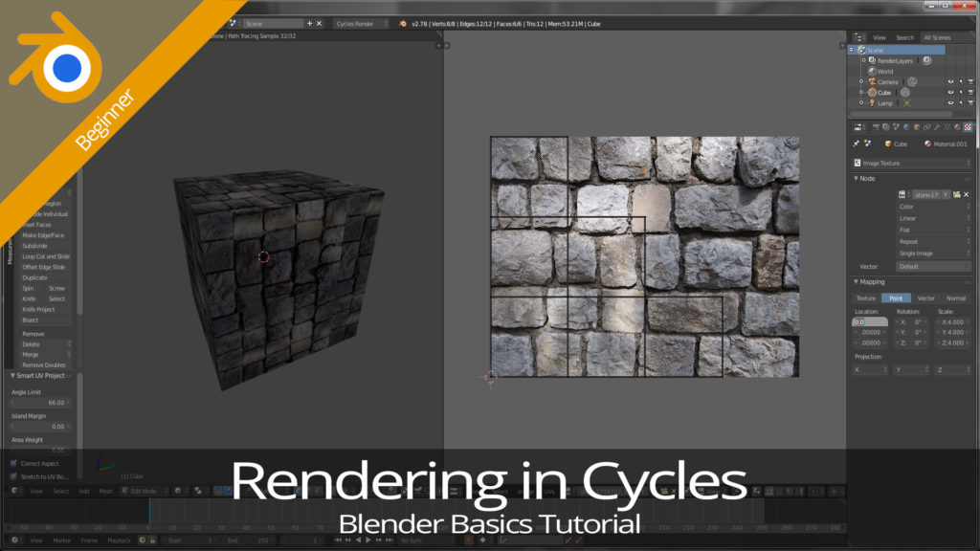
Task: Toggle the Stretch to UV Bounds checkbox
Action: coord(13,476)
